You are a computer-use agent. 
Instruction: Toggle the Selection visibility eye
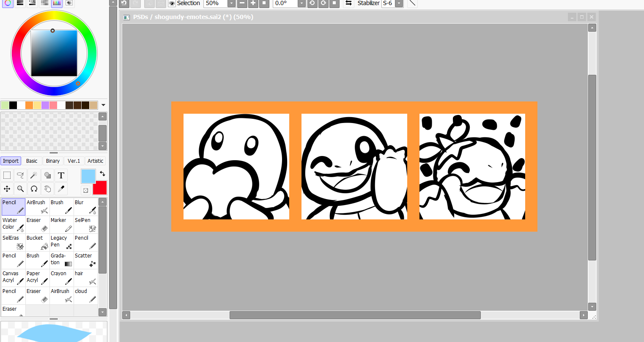pos(172,3)
